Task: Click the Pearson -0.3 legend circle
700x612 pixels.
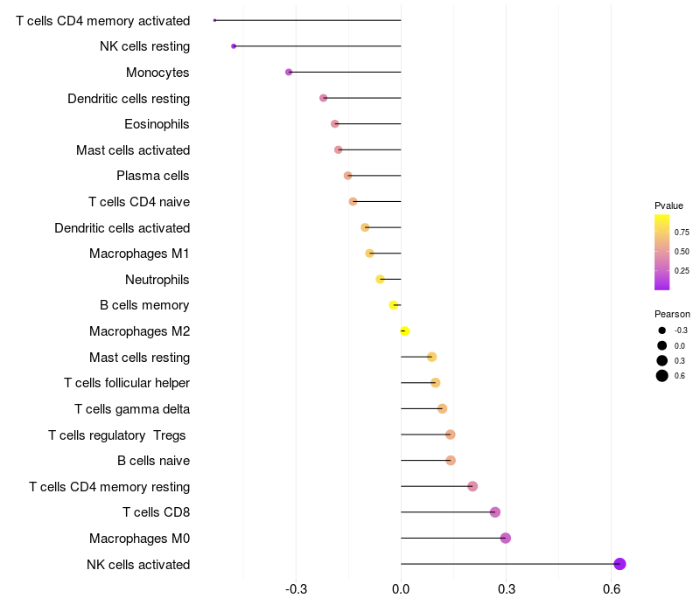Action: click(662, 330)
